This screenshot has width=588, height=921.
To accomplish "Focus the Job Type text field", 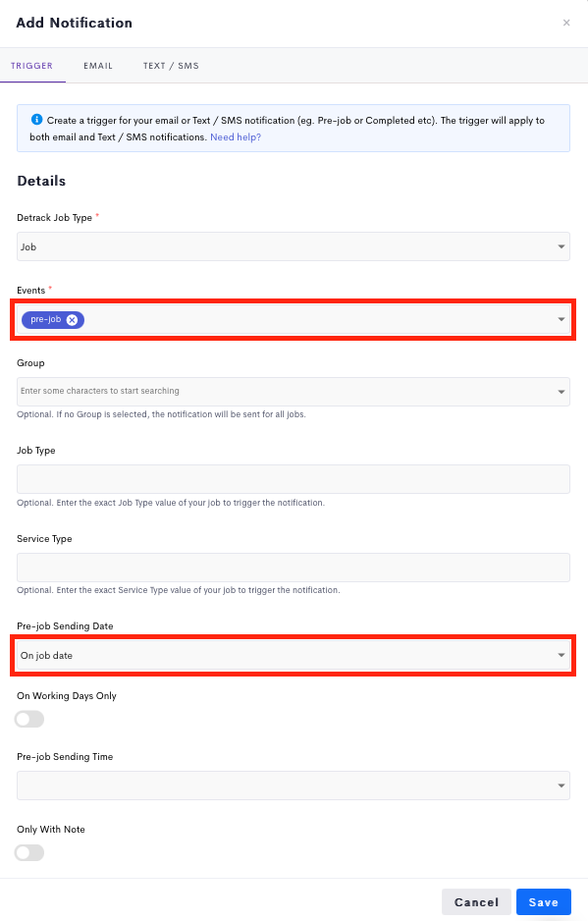I will click(294, 479).
